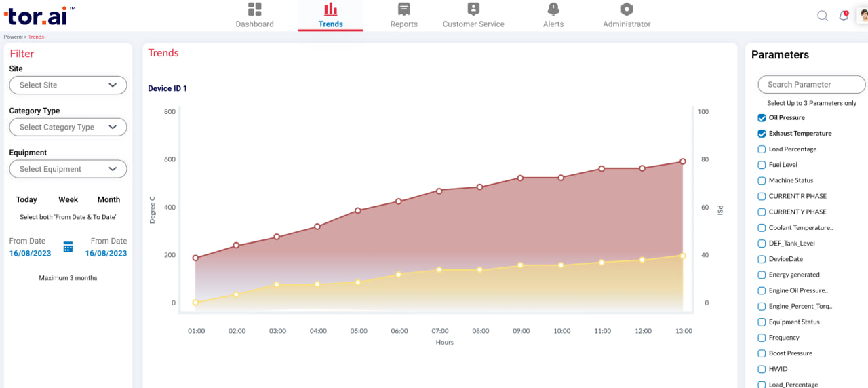This screenshot has width=868, height=388.
Task: Click the search magnifier icon
Action: 823,16
